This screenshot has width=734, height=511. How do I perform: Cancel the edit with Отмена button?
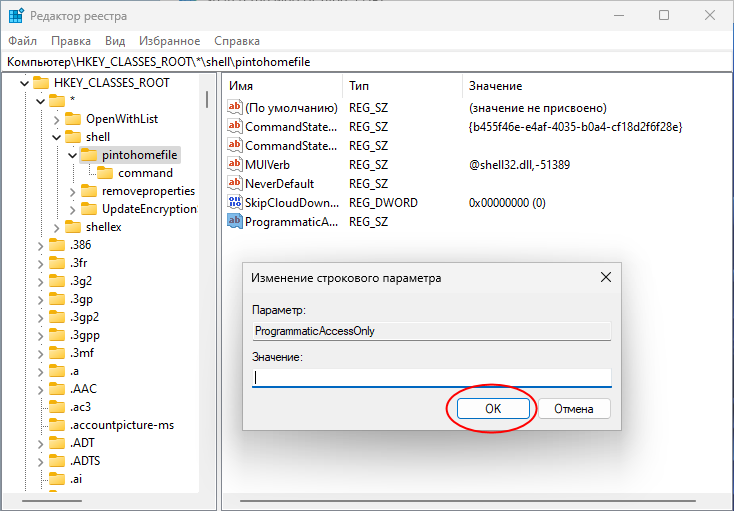[574, 409]
